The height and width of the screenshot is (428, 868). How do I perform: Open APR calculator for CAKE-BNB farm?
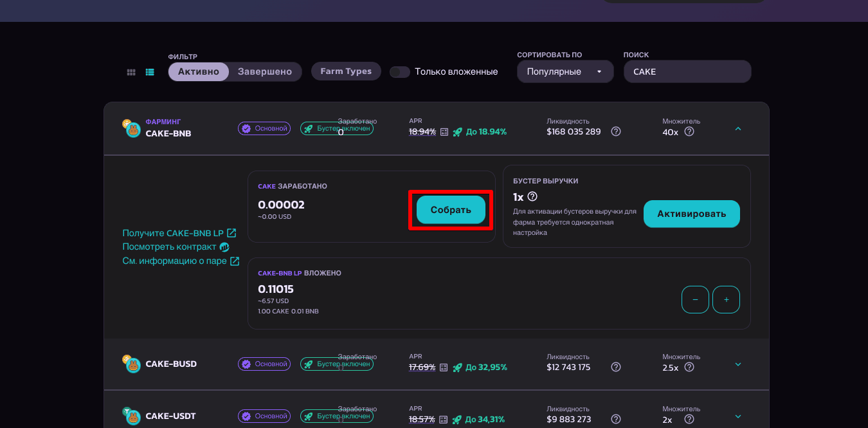point(444,132)
